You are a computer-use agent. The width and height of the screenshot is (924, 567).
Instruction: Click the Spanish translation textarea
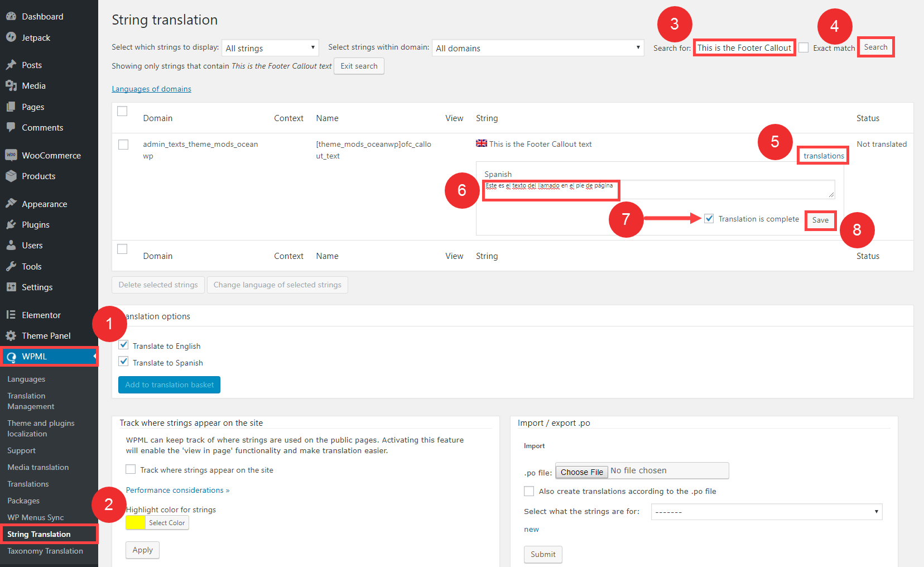(658, 189)
